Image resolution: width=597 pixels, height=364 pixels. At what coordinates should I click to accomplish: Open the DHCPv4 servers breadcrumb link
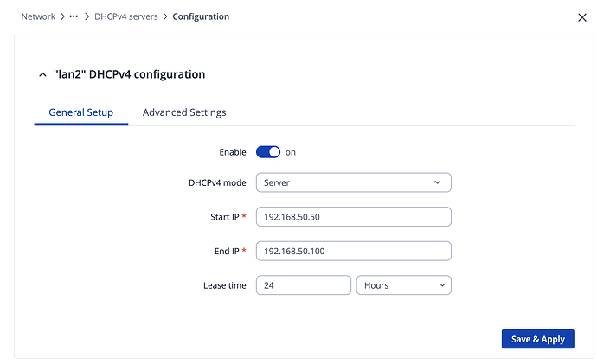[x=125, y=16]
